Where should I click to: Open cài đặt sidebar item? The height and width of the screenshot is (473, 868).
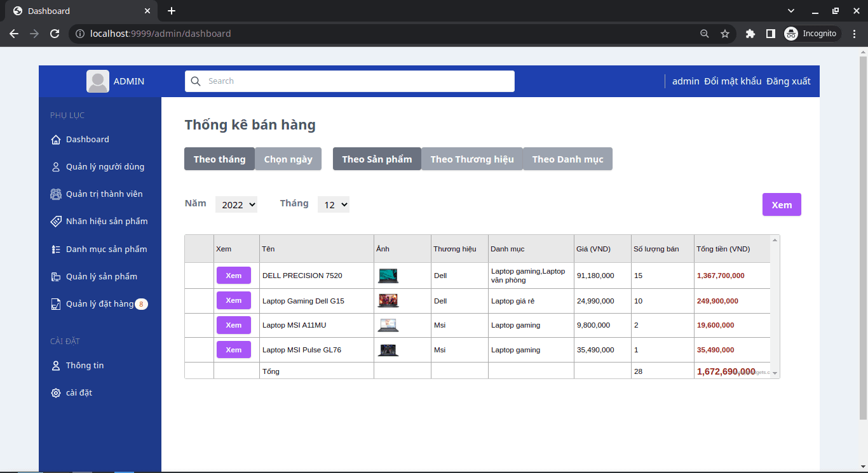point(79,393)
